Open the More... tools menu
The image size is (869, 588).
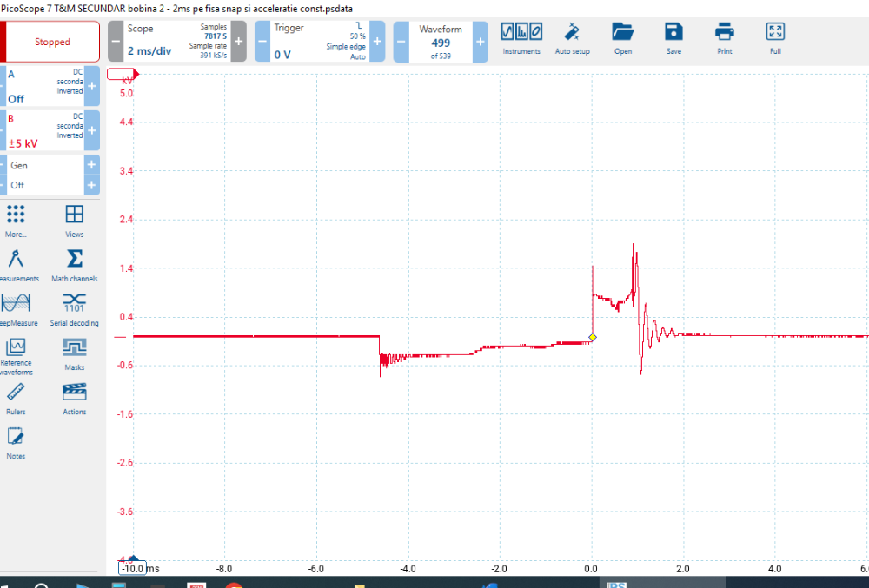[16, 221]
